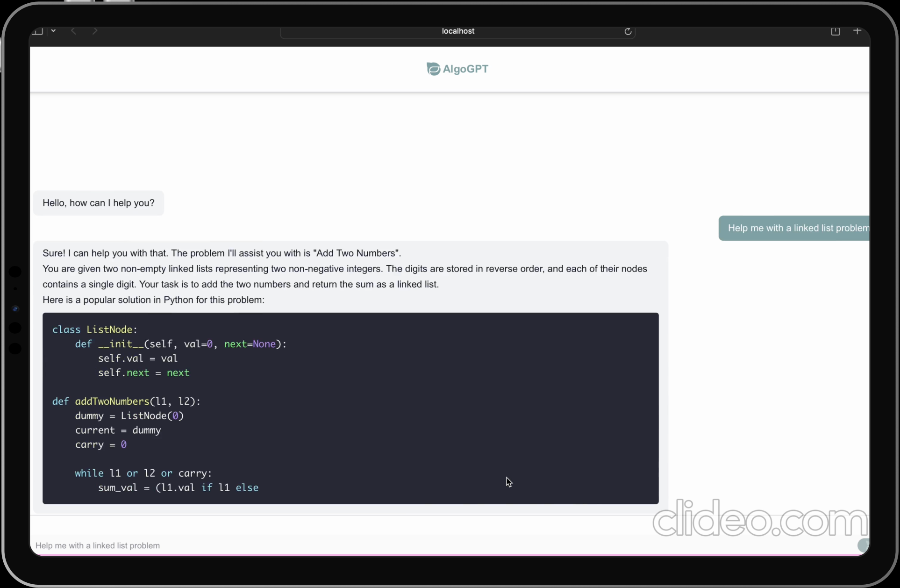Click the "class ListNode:" line in code block
The width and height of the screenshot is (900, 588).
click(x=95, y=330)
